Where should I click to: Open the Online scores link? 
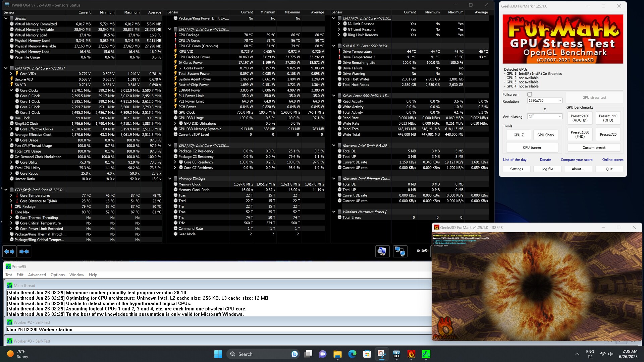(612, 160)
